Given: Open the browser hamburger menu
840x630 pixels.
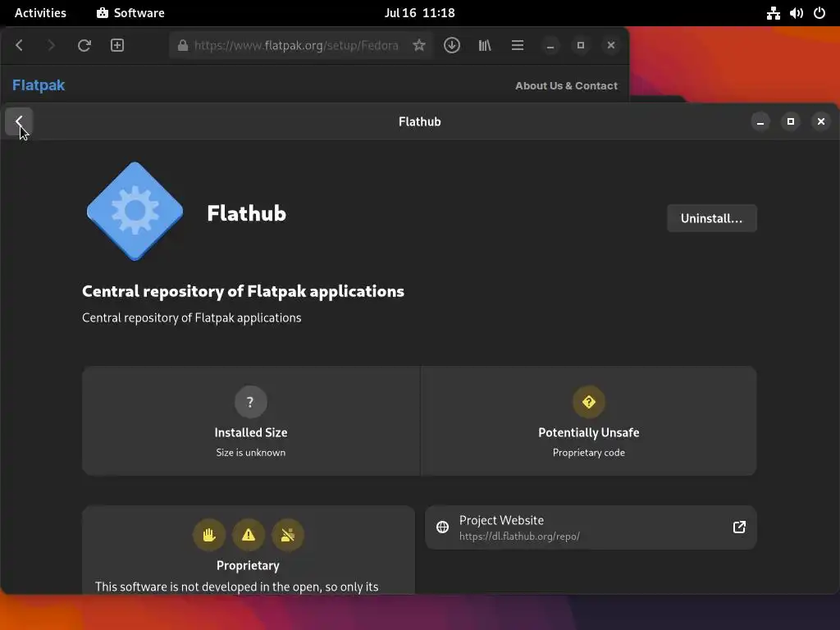Looking at the screenshot, I should tap(518, 46).
